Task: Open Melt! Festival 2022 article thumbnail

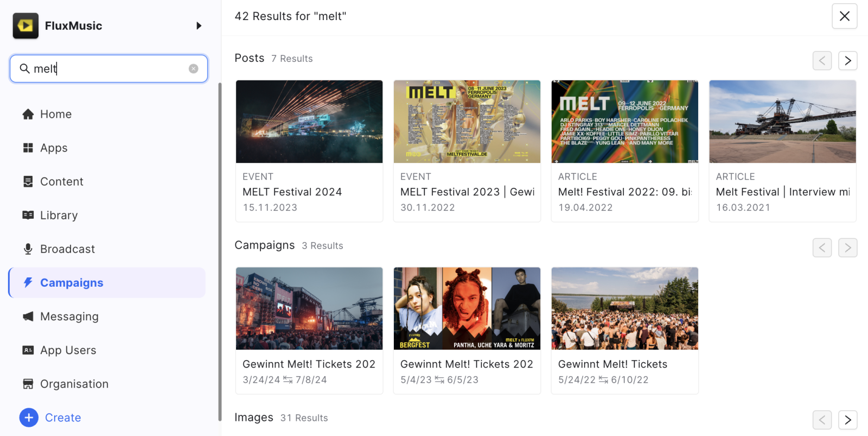Action: pos(625,122)
